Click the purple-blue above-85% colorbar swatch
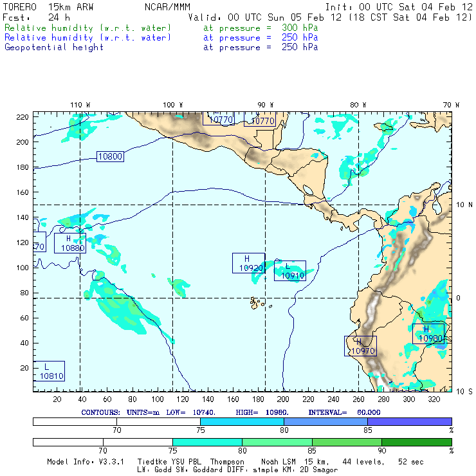 pyautogui.click(x=410, y=421)
